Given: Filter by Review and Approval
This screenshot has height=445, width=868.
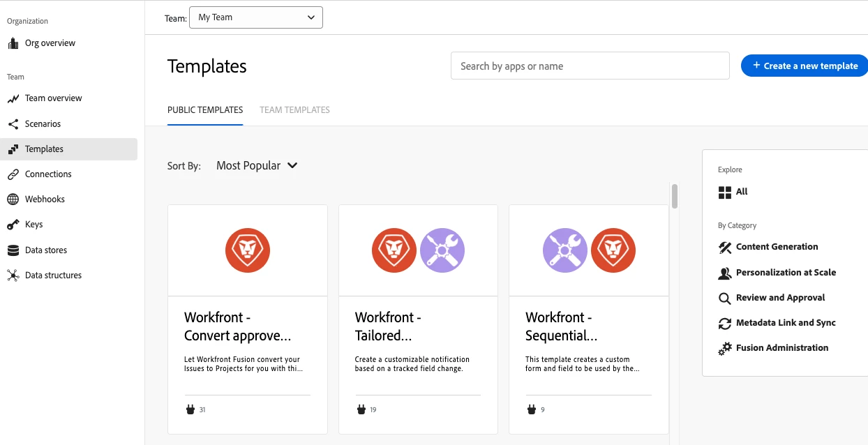Looking at the screenshot, I should (x=780, y=298).
